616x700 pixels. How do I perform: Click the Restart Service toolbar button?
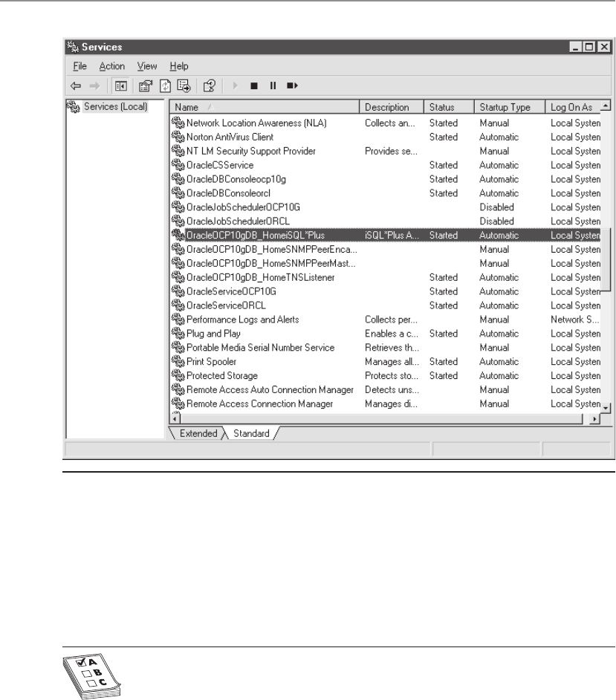[292, 85]
